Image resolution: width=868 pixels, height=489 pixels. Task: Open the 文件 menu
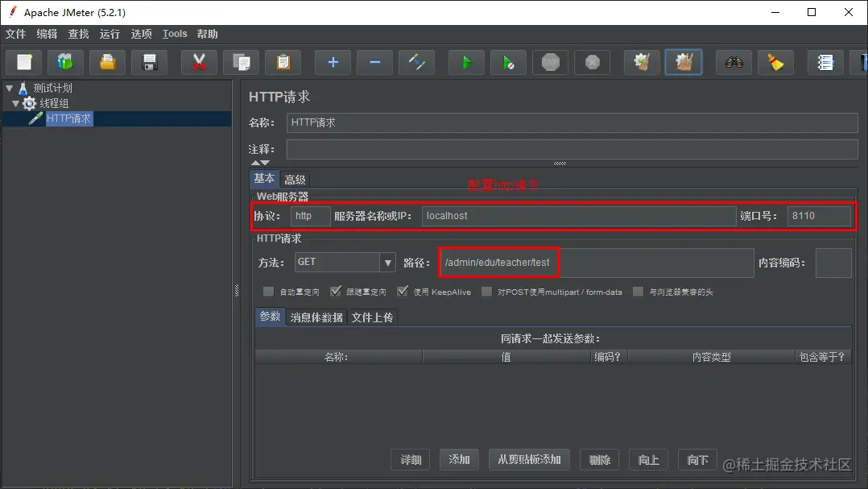(x=15, y=34)
